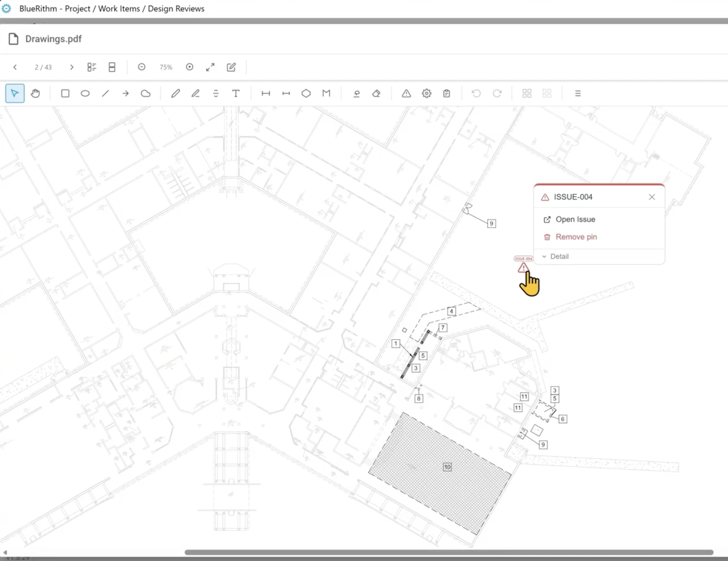Toggle fullscreen view mode

tap(210, 67)
